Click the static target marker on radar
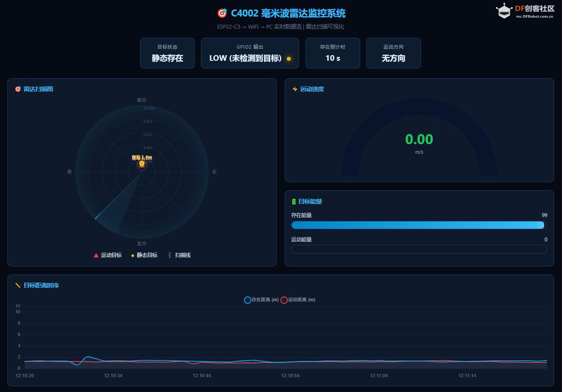 click(142, 164)
